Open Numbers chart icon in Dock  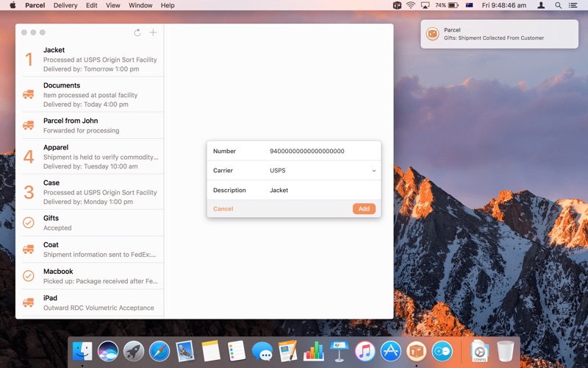pyautogui.click(x=314, y=351)
